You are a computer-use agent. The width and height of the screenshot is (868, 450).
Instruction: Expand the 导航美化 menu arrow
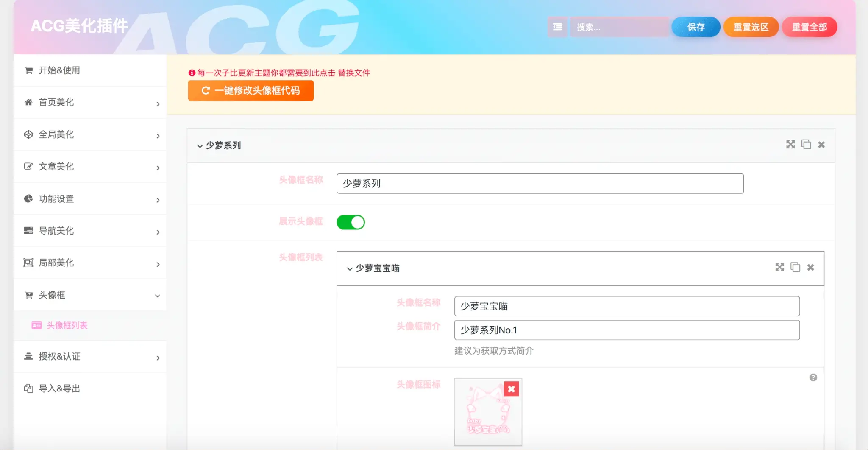[x=158, y=231]
